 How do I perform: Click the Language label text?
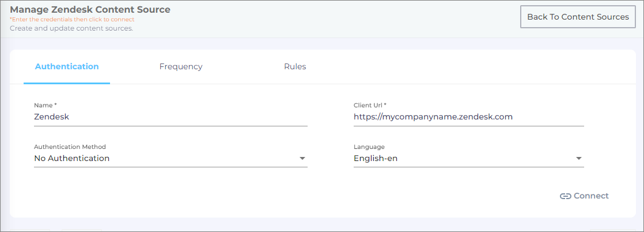pyautogui.click(x=369, y=147)
